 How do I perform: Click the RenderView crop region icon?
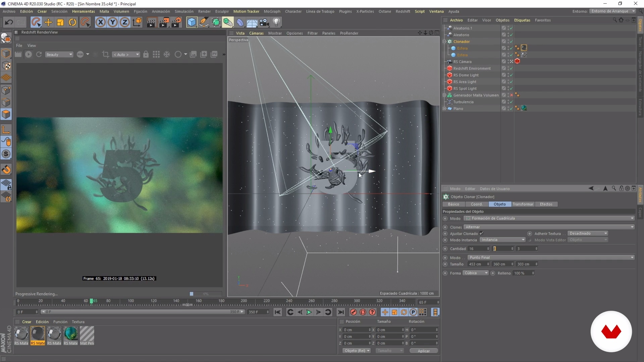coord(105,54)
